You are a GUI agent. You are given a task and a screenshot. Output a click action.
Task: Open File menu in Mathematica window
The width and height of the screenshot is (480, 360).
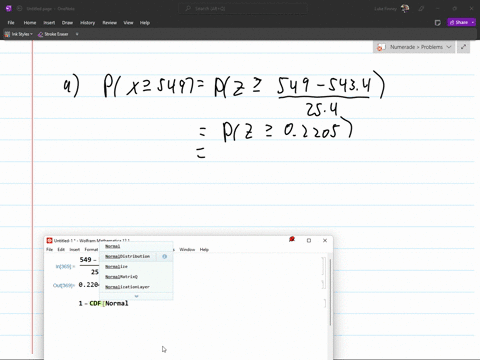(49, 249)
